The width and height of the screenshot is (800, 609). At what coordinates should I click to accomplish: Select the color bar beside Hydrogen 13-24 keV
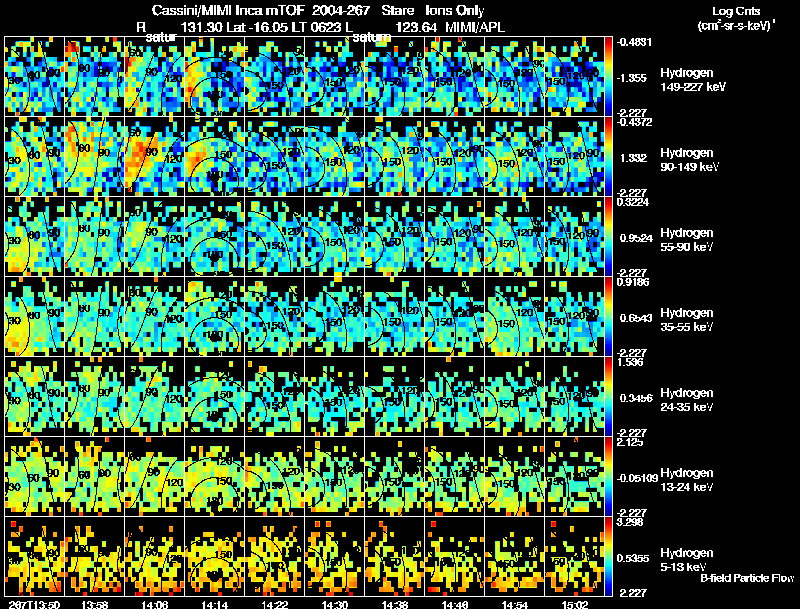point(608,477)
